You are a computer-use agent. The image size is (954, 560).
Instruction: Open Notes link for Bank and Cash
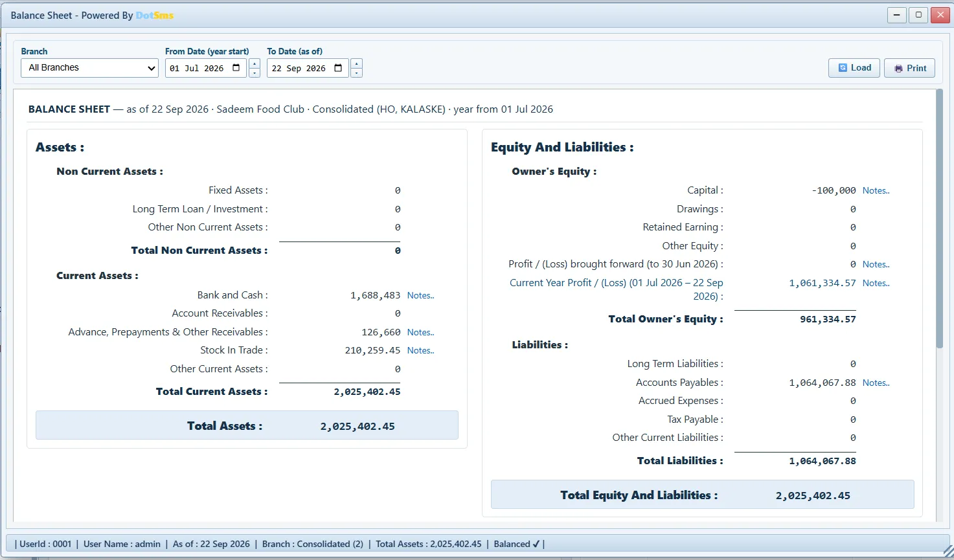coord(420,295)
